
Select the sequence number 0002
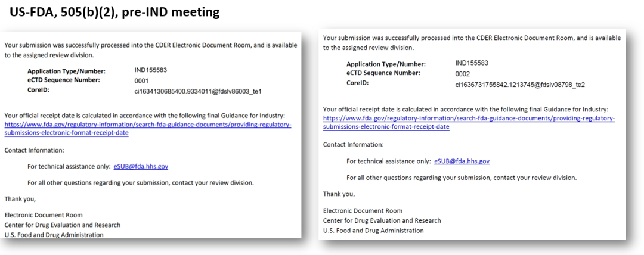(x=463, y=74)
